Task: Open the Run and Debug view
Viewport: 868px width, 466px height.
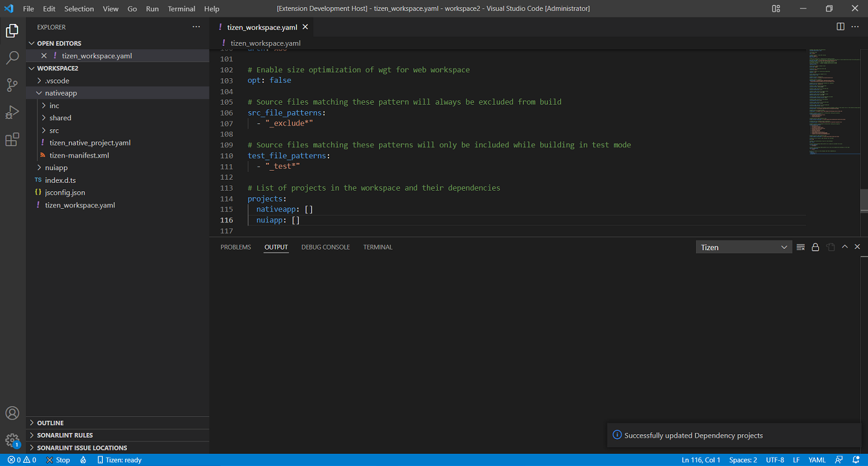Action: [x=13, y=112]
